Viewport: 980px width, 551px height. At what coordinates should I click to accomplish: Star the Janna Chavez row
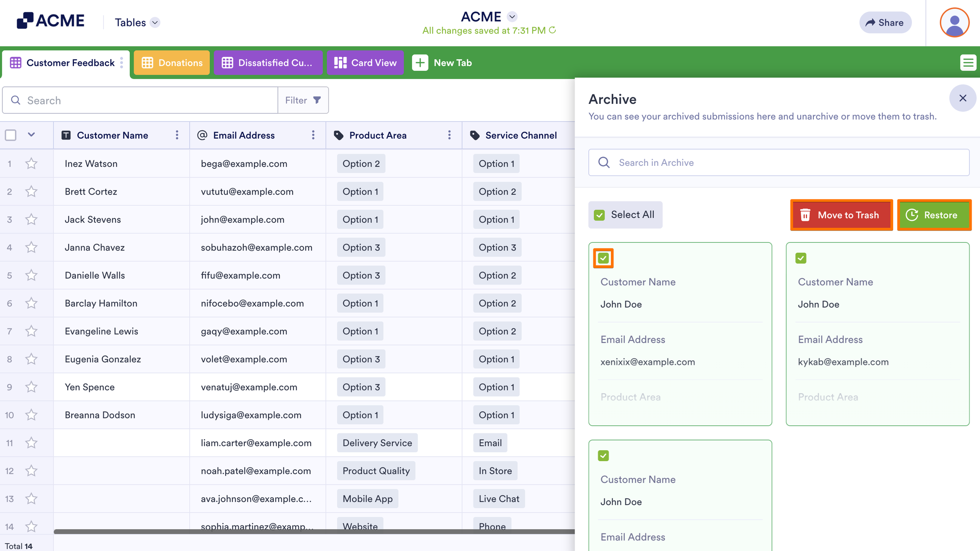(31, 247)
